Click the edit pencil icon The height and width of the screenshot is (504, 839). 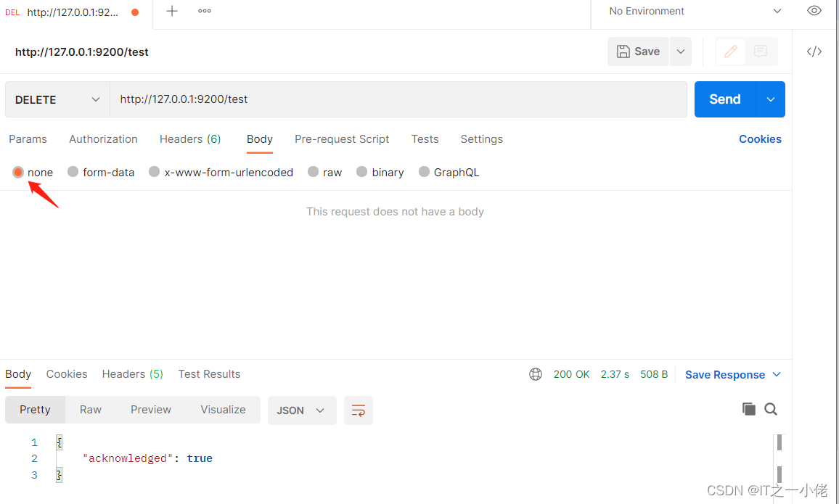tap(730, 51)
